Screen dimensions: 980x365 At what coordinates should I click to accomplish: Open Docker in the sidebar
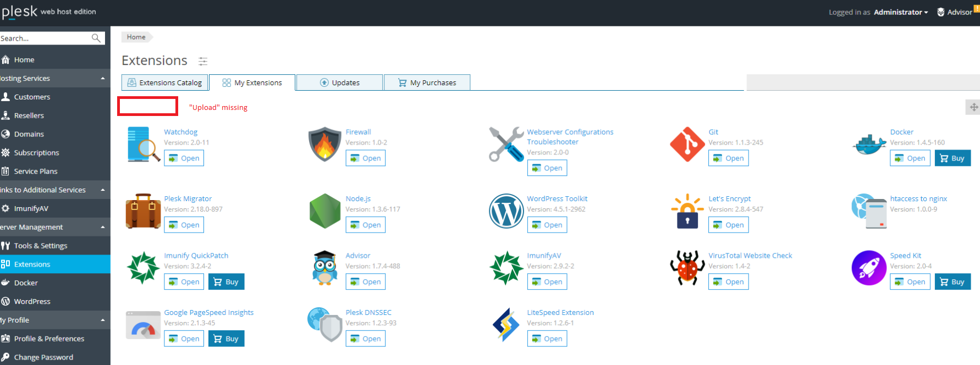pyautogui.click(x=26, y=283)
